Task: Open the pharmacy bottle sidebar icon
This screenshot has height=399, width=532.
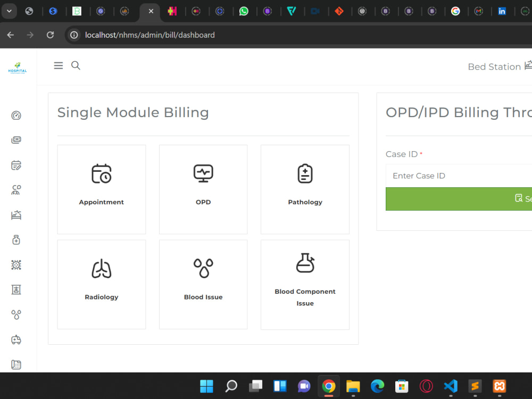Action: [x=16, y=240]
